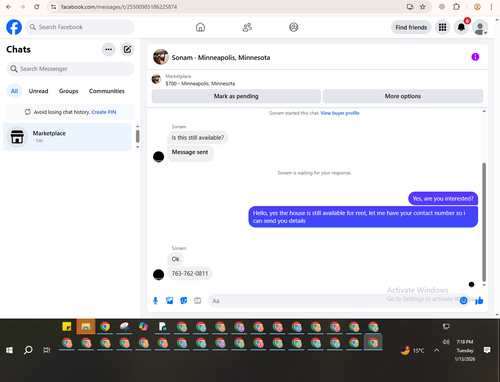Go back using the browser back arrow

(x=9, y=7)
